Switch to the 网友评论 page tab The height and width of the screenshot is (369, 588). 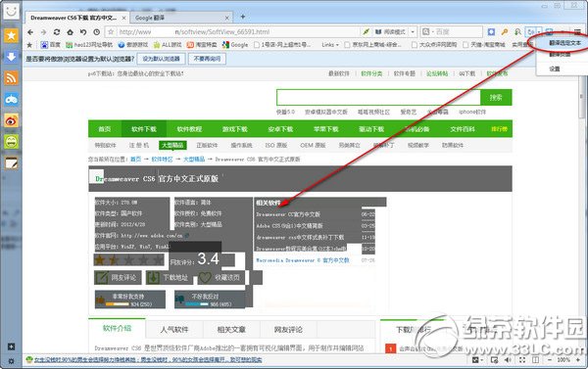tap(288, 330)
